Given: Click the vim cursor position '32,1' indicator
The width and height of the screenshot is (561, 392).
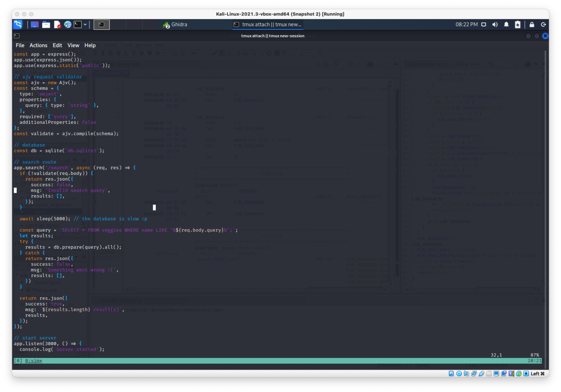Looking at the screenshot, I should 496,355.
